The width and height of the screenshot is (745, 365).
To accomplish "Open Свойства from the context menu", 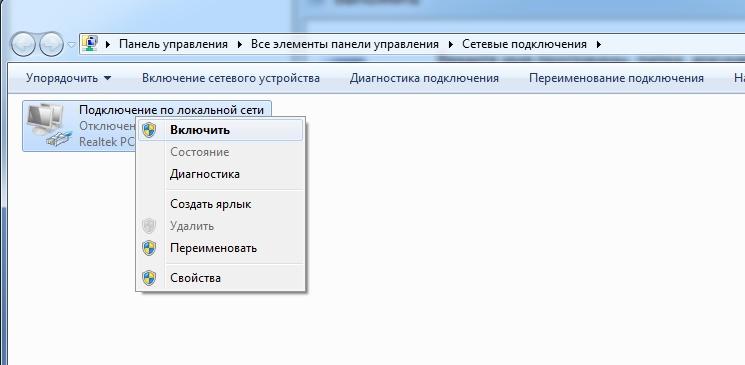I will pyautogui.click(x=220, y=278).
